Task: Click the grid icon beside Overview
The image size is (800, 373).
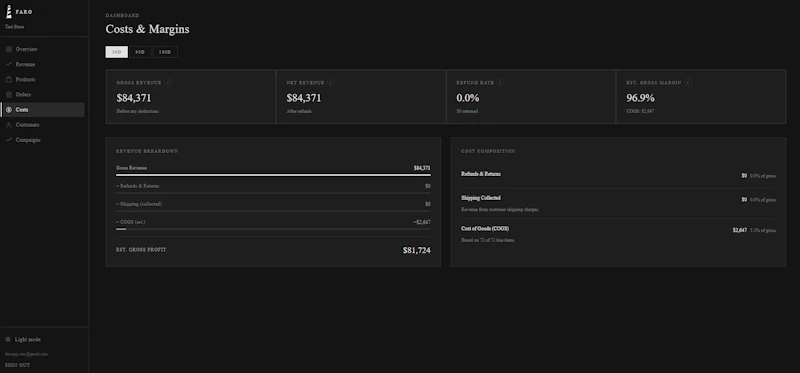Action: tap(9, 49)
